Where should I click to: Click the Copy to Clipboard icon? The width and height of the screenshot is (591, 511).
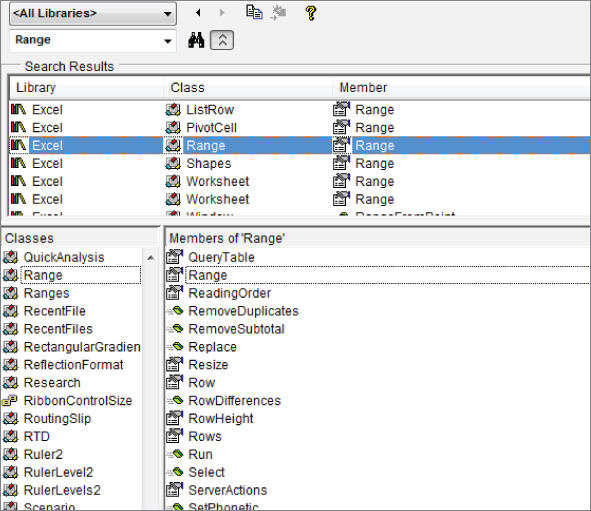[x=254, y=12]
